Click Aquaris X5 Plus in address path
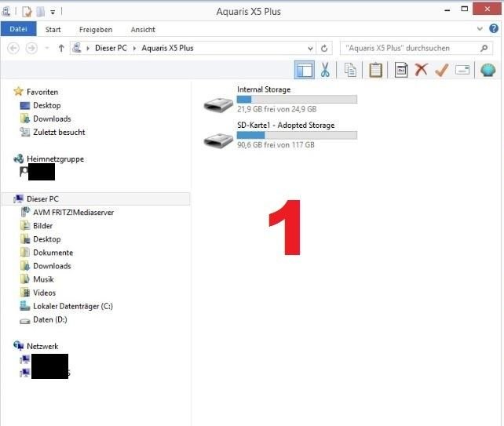The image size is (504, 426). 167,48
